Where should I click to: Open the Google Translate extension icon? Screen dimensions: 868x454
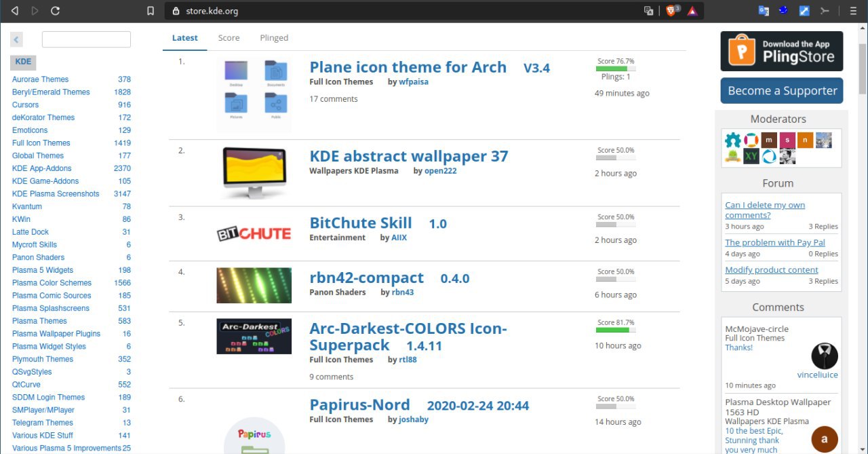[764, 11]
